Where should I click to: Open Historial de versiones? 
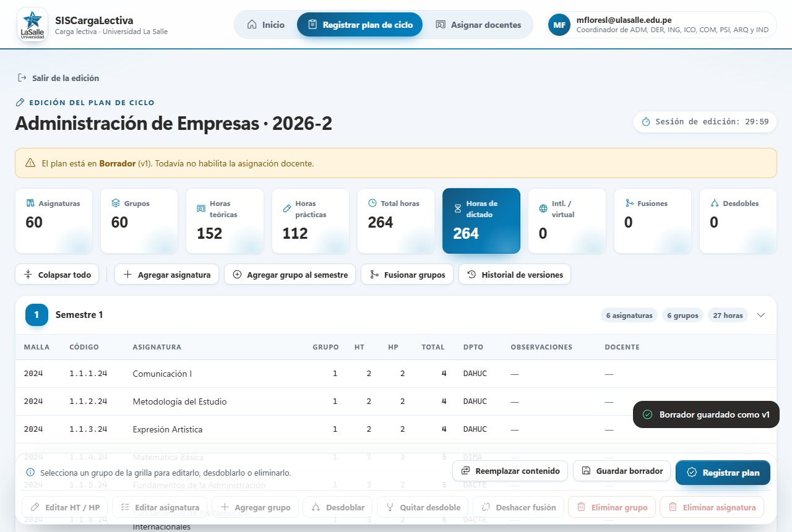[515, 275]
